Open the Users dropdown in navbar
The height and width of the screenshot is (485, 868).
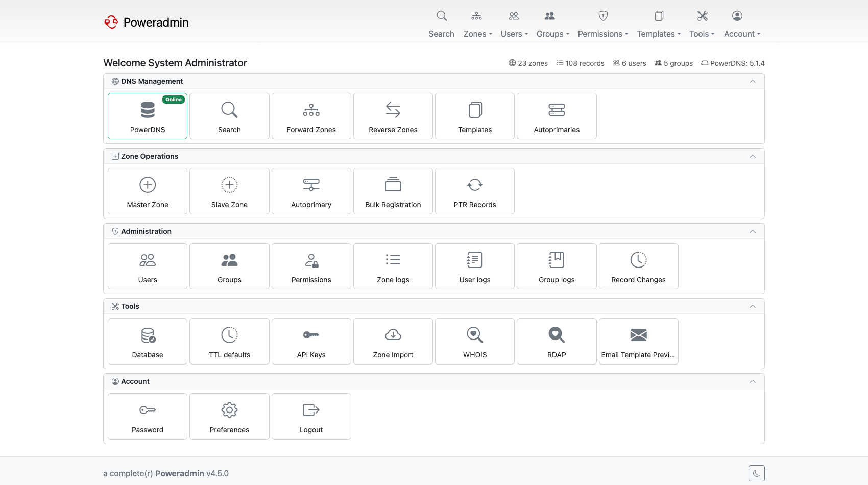point(514,25)
